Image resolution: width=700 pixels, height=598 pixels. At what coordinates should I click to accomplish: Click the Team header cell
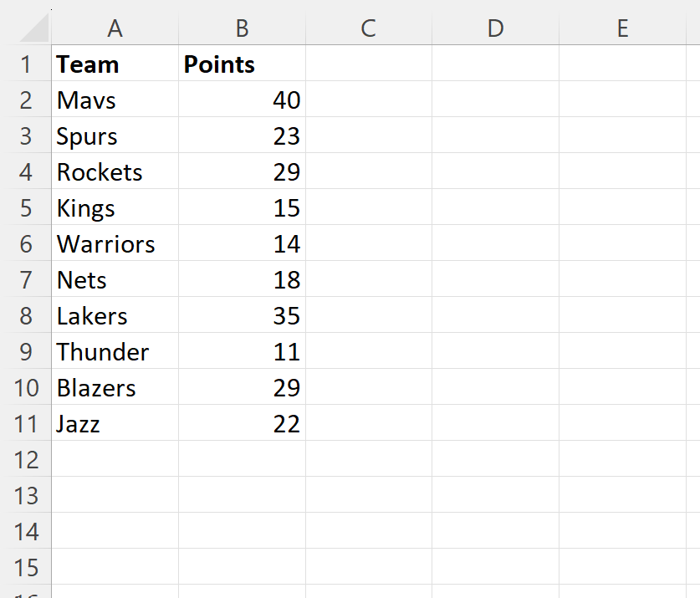pos(115,64)
